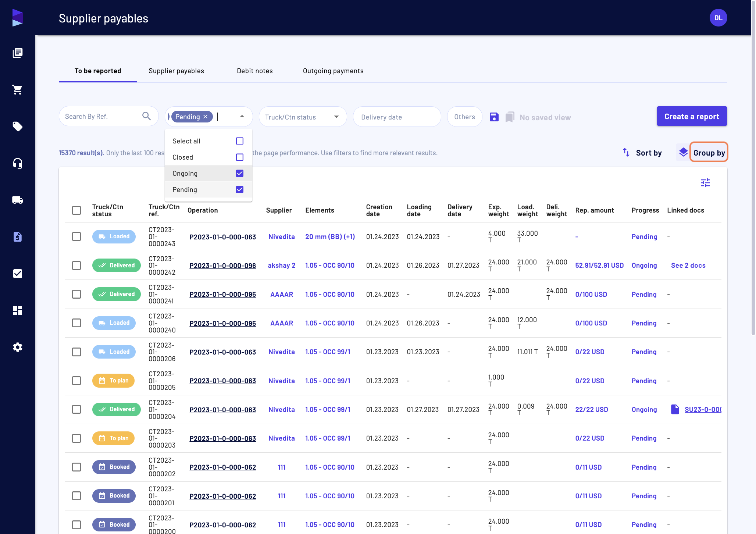Open the checkbox tasks sidebar icon
The image size is (756, 534).
[x=18, y=274]
